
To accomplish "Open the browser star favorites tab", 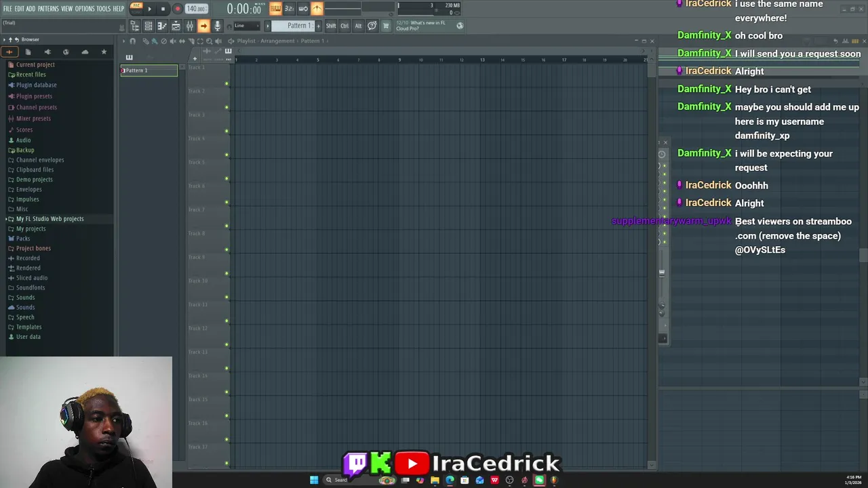I will tap(104, 52).
